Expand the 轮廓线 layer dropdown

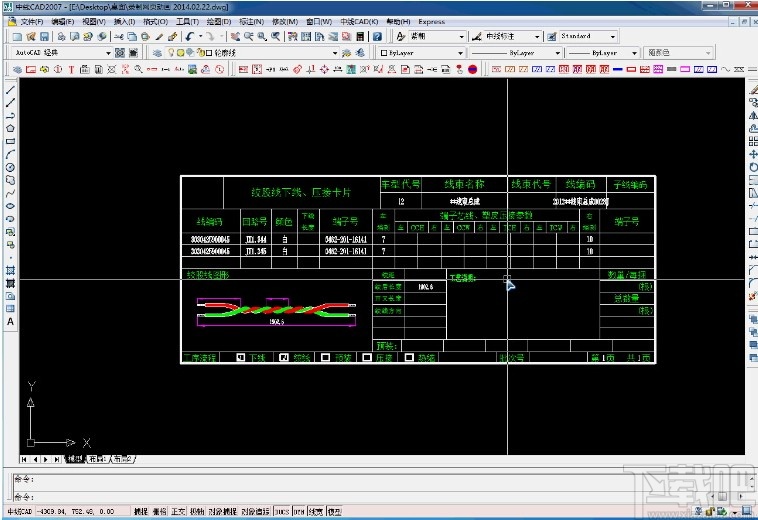[335, 53]
